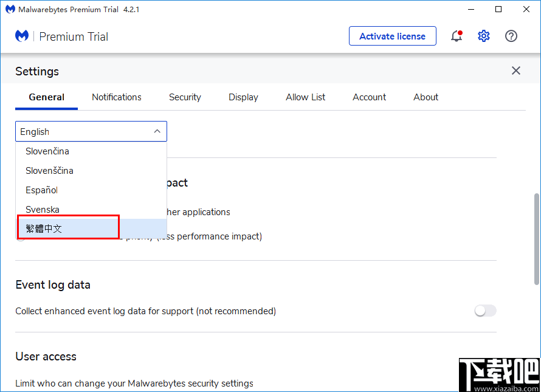
Task: Open the About tab
Action: (x=426, y=97)
